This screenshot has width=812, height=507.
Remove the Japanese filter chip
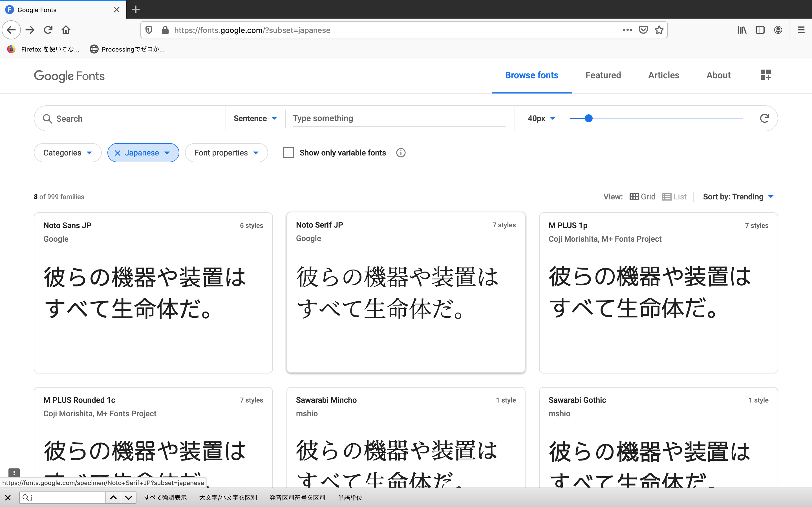[117, 153]
